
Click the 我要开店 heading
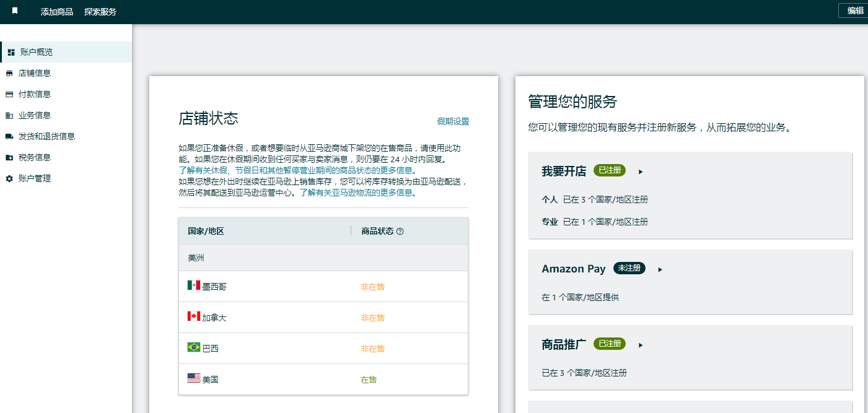click(x=564, y=172)
